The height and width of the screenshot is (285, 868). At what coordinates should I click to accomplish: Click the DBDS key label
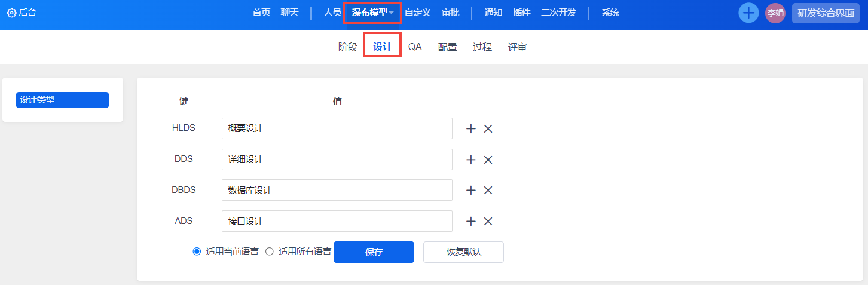click(x=184, y=190)
